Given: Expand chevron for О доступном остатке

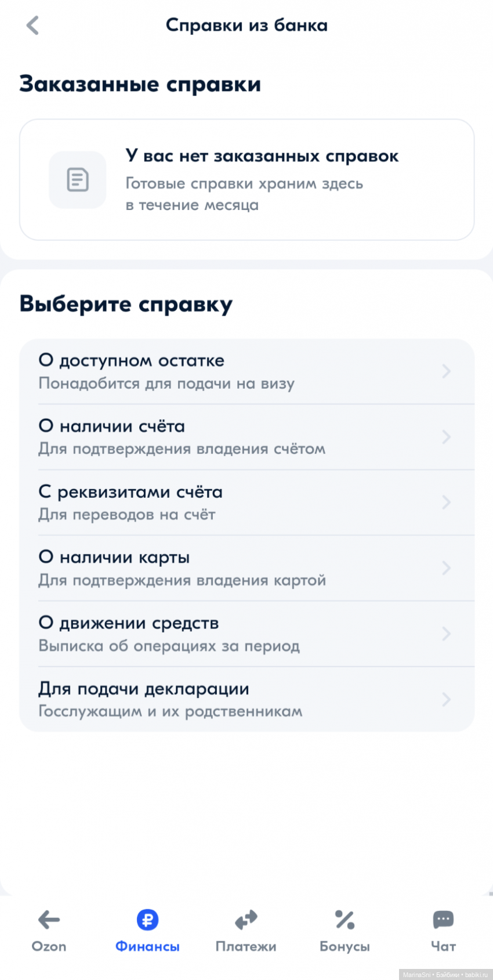Looking at the screenshot, I should tap(446, 371).
